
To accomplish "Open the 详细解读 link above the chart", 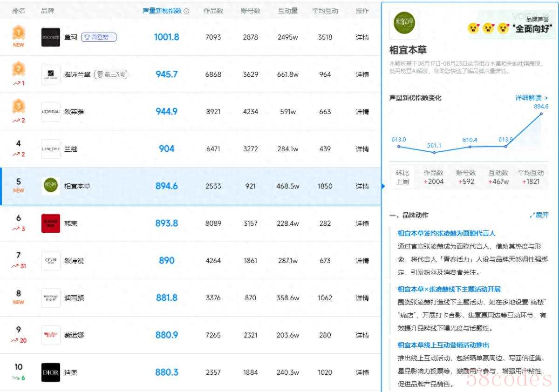I will coord(532,98).
